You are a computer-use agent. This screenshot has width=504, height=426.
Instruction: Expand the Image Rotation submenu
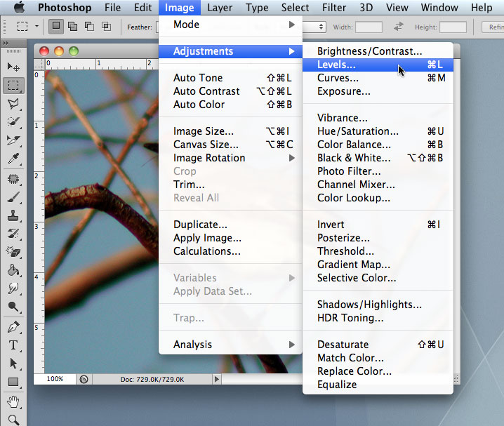click(230, 158)
